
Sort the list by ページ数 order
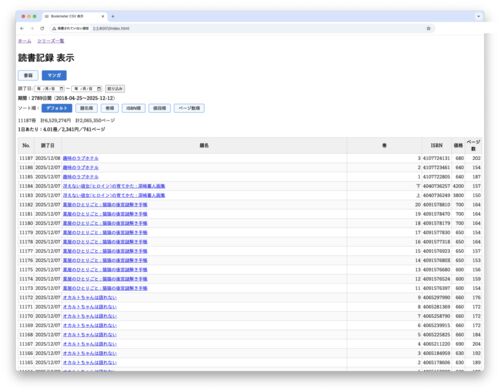coord(189,108)
